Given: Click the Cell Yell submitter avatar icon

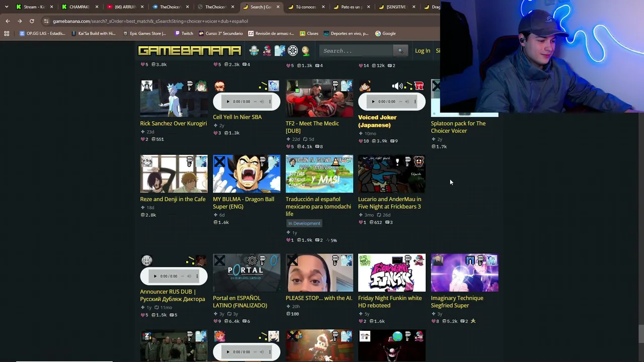Looking at the screenshot, I should [219, 86].
